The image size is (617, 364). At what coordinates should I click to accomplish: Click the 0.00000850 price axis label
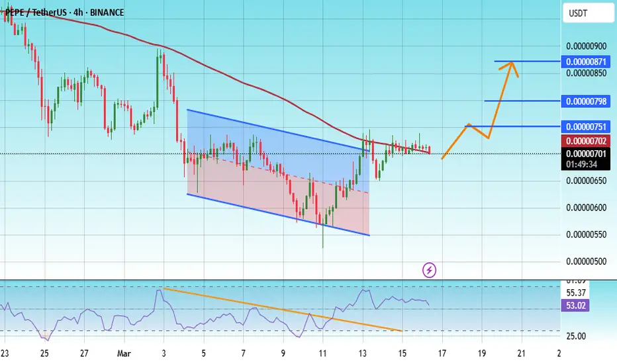586,73
